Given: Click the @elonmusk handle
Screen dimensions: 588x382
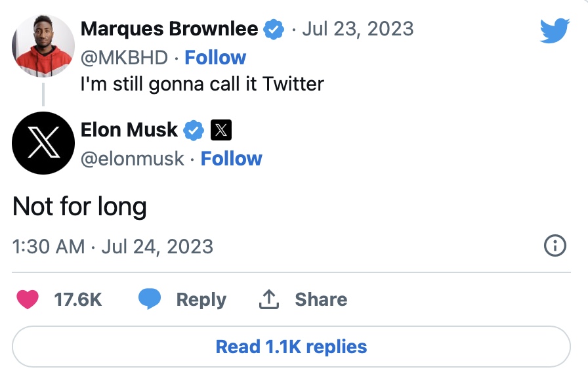Looking at the screenshot, I should pyautogui.click(x=132, y=159).
